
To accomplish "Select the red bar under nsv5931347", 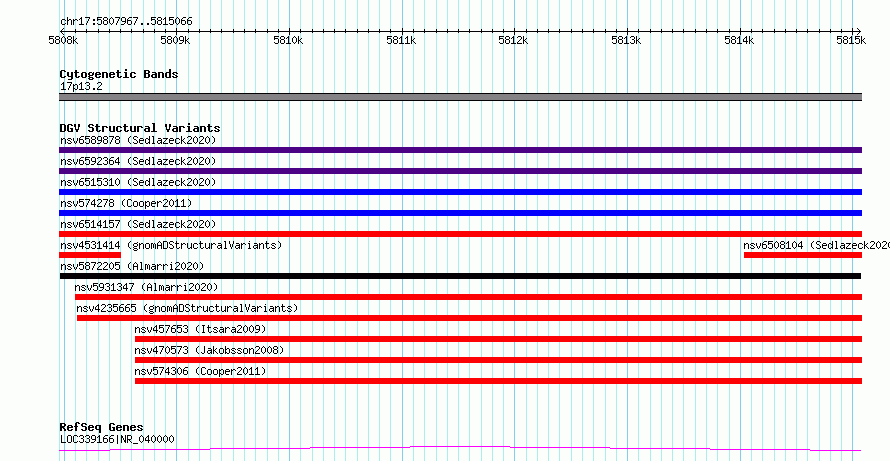I will 468,297.
